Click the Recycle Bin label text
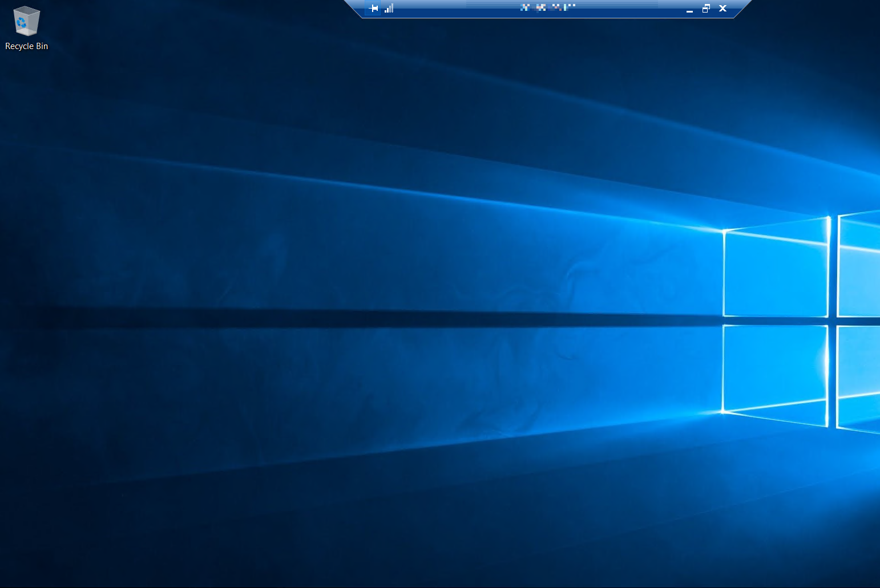Image resolution: width=880 pixels, height=588 pixels. pyautogui.click(x=26, y=46)
